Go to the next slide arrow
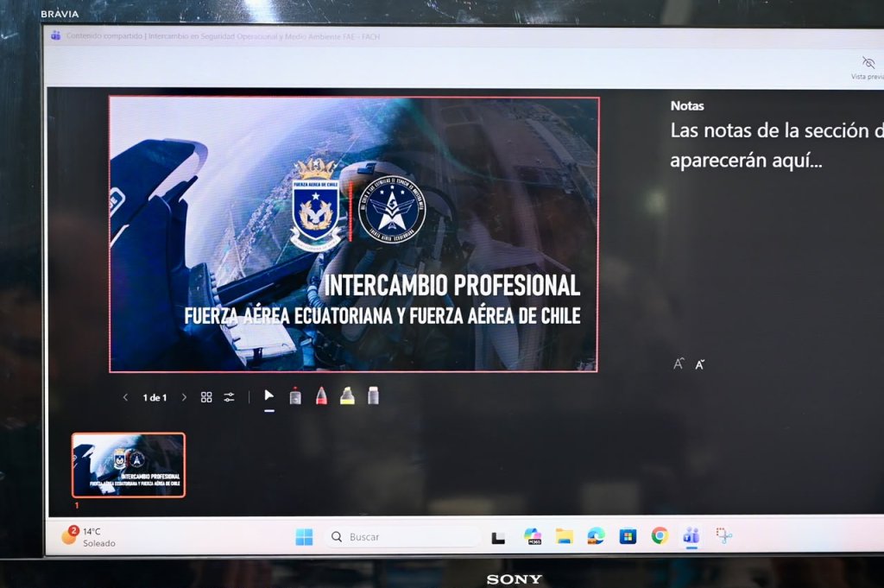This screenshot has height=588, width=884. coord(184,397)
